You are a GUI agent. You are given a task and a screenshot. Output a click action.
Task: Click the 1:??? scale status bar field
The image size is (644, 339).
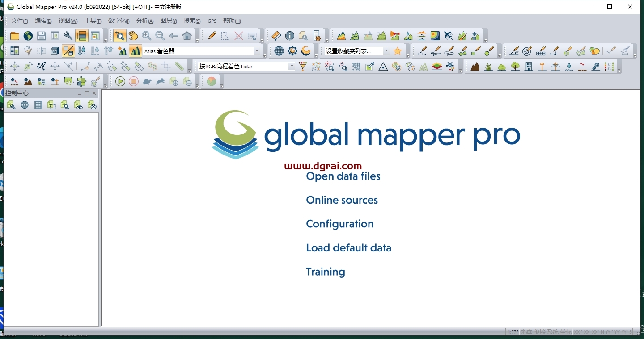[513, 331]
